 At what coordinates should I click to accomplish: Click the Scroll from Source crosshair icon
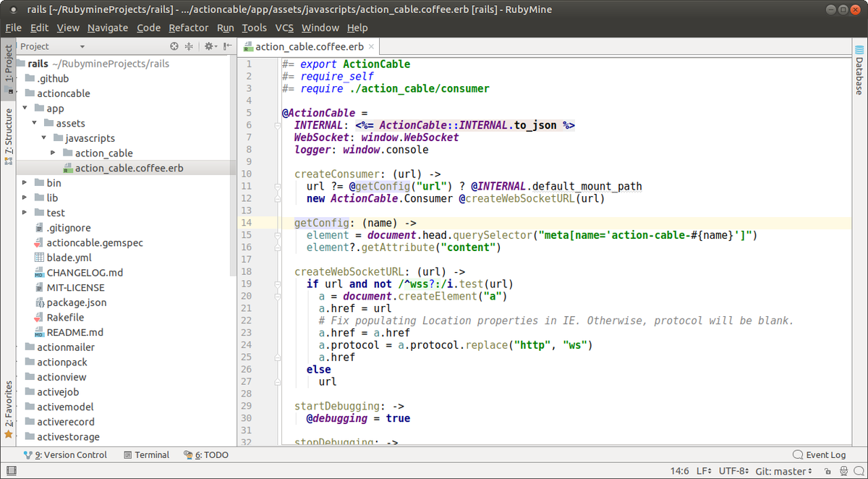(174, 46)
